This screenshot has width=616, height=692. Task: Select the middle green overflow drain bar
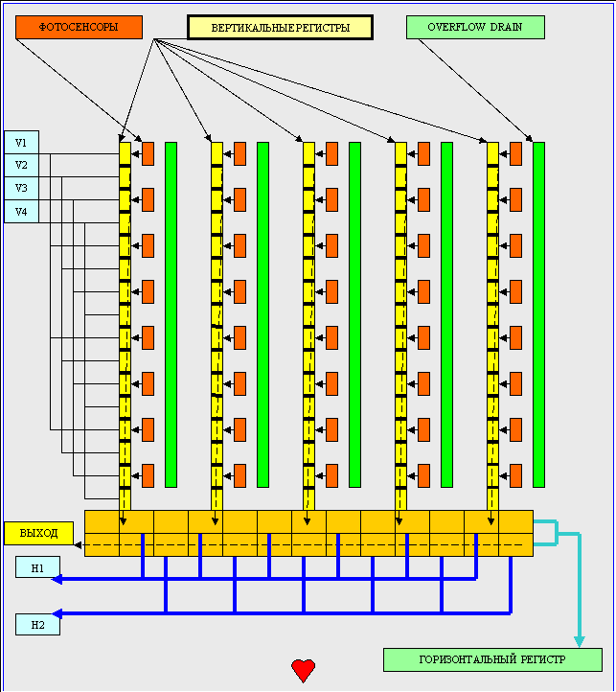point(354,314)
